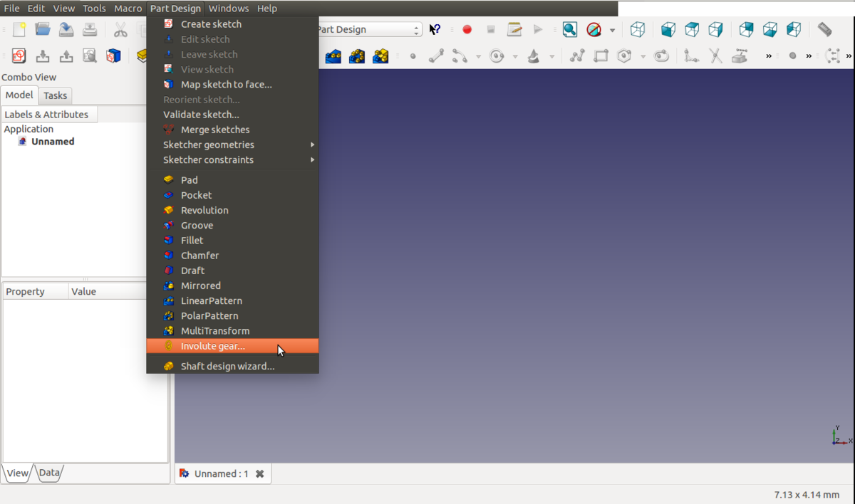Select Pad in the Part Design menu

(190, 180)
